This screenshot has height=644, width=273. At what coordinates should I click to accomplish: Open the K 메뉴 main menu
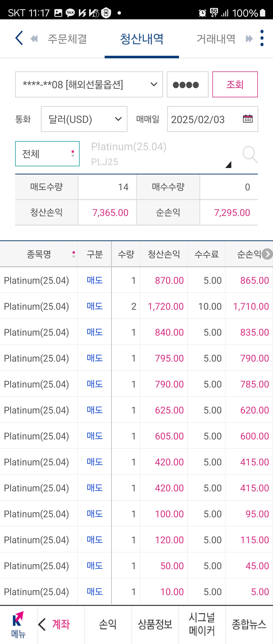[19, 624]
